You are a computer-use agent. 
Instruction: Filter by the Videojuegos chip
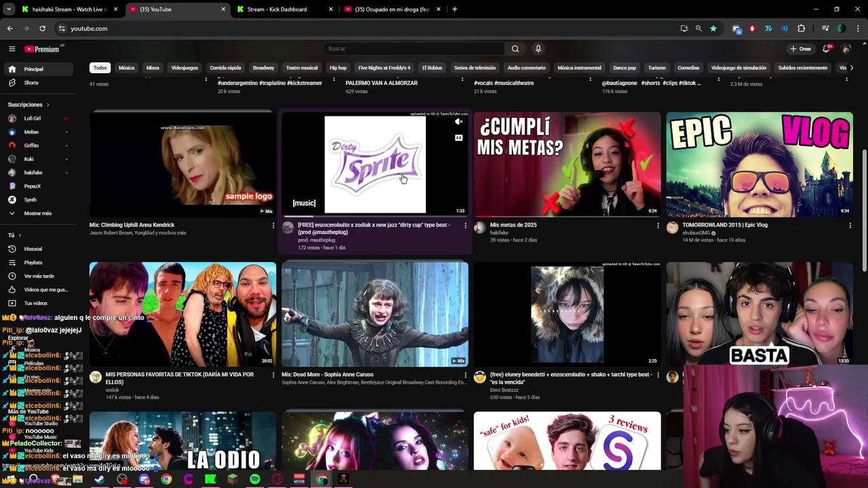184,68
